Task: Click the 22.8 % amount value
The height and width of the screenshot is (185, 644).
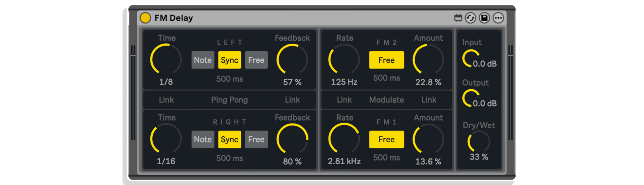Action: pyautogui.click(x=428, y=82)
